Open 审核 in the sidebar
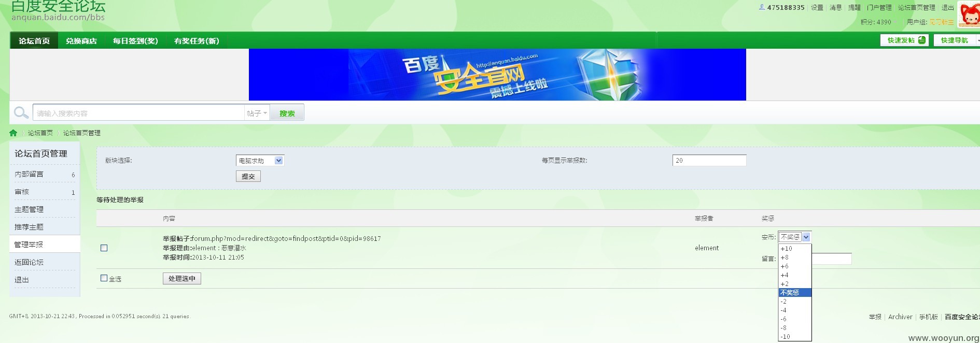 click(x=45, y=192)
